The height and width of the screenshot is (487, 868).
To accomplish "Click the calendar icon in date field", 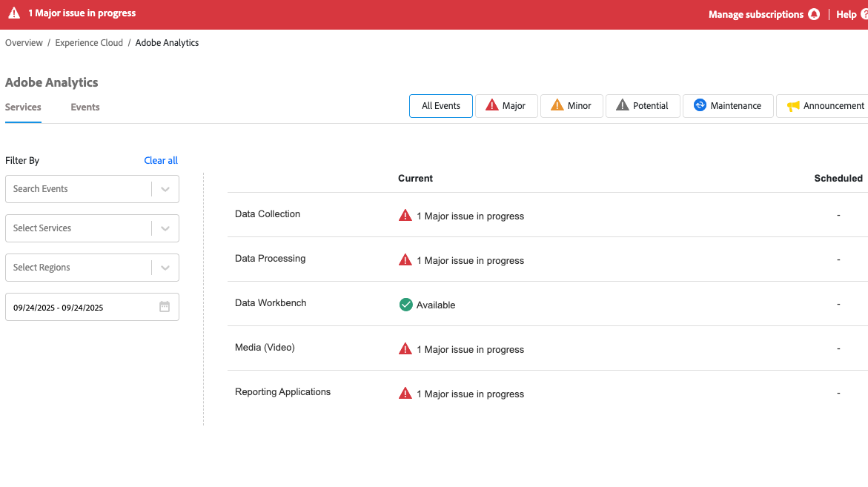I will point(165,307).
